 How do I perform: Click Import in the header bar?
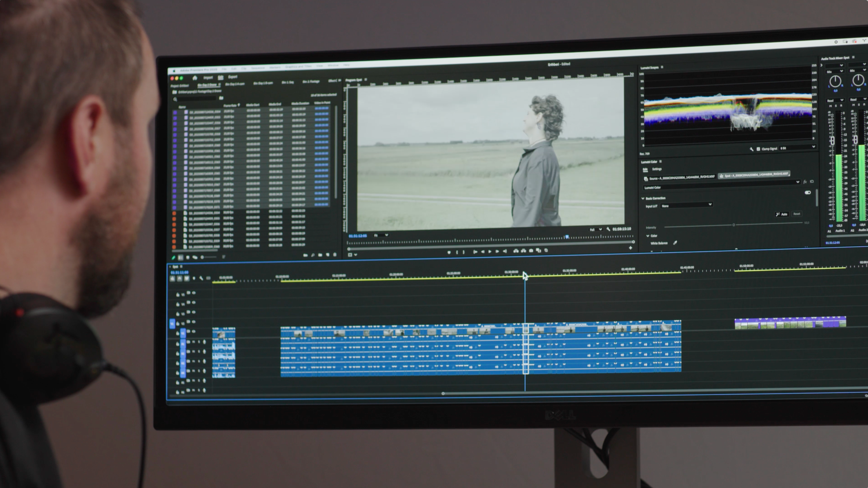[x=208, y=77]
